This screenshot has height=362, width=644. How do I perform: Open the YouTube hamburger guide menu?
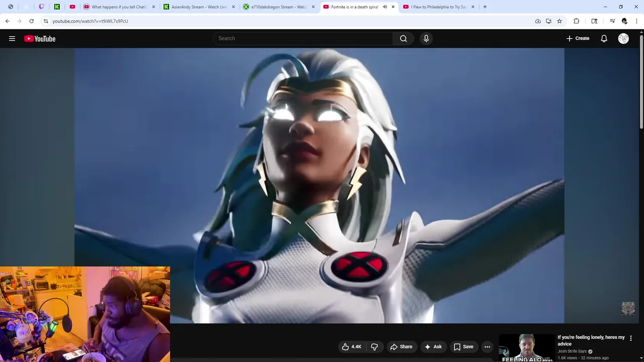[12, 39]
